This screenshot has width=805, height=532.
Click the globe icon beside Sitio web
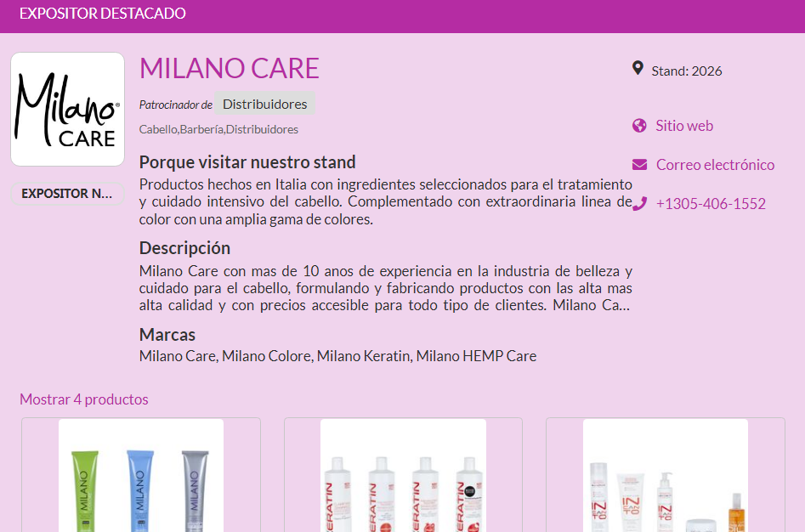(x=639, y=126)
